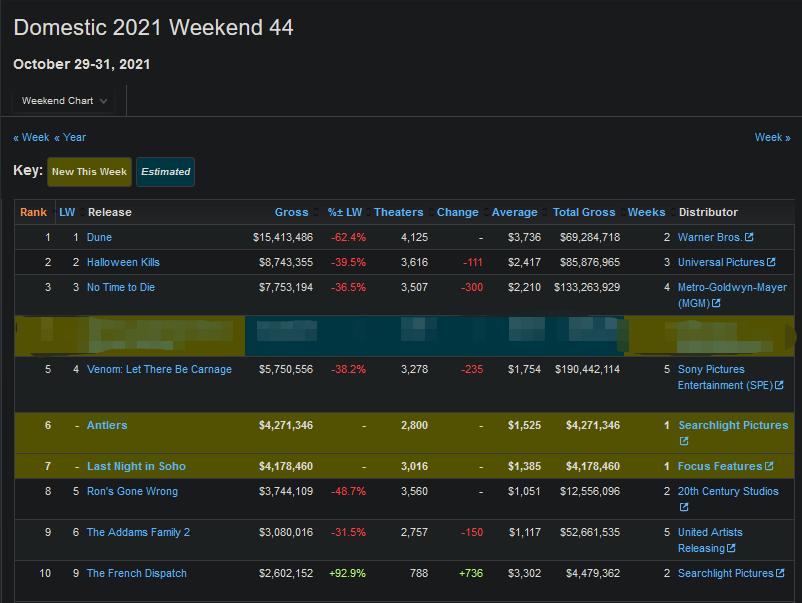
Task: Click the United Artists Releasing link
Action: point(710,540)
